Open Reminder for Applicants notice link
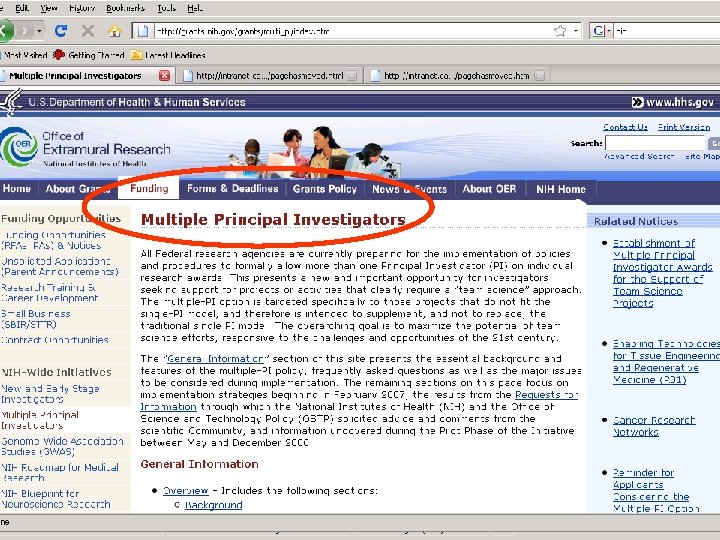 tap(656, 490)
